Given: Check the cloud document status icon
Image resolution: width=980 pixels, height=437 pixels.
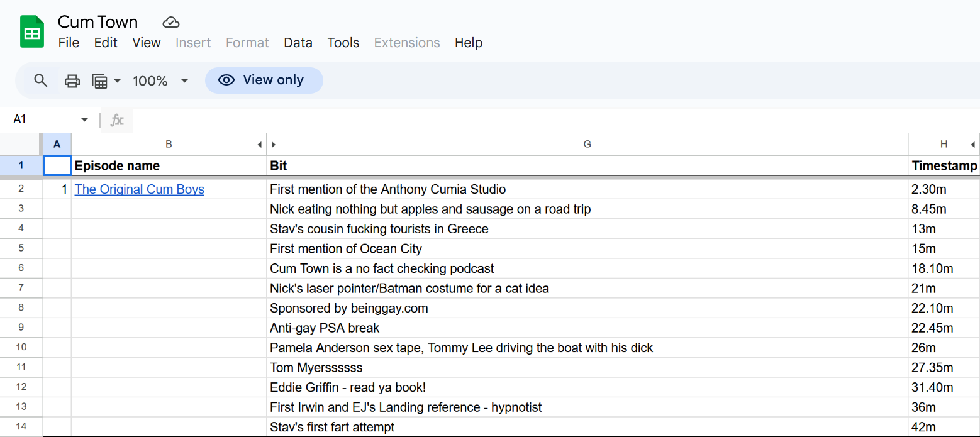Looking at the screenshot, I should 171,23.
